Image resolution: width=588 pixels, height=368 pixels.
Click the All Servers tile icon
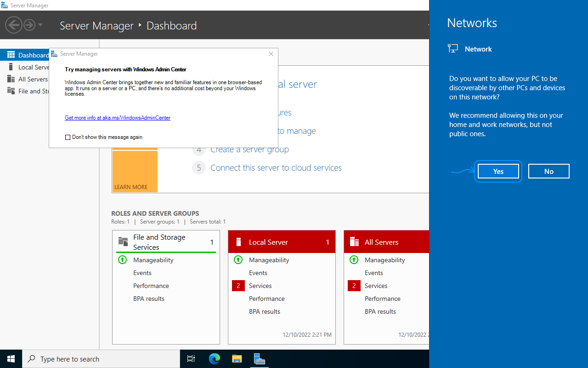[354, 242]
